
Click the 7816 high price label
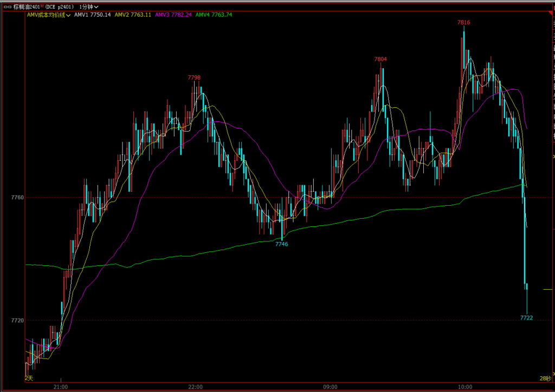[463, 22]
